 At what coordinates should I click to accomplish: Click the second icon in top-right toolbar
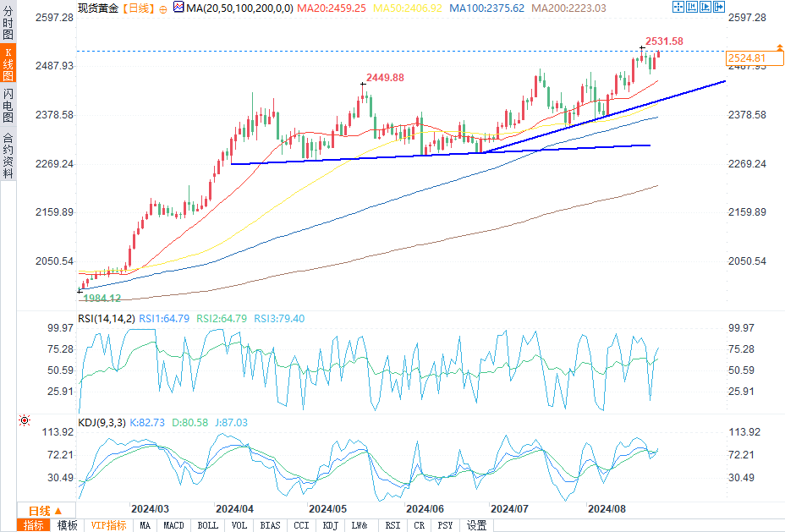(691, 8)
